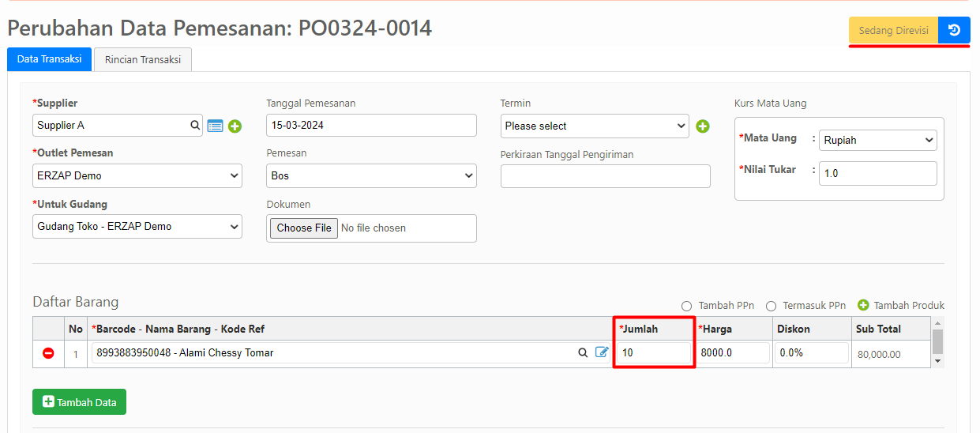Screen dimensions: 980x433
Task: Add new supplier with green plus icon
Action: tap(235, 126)
